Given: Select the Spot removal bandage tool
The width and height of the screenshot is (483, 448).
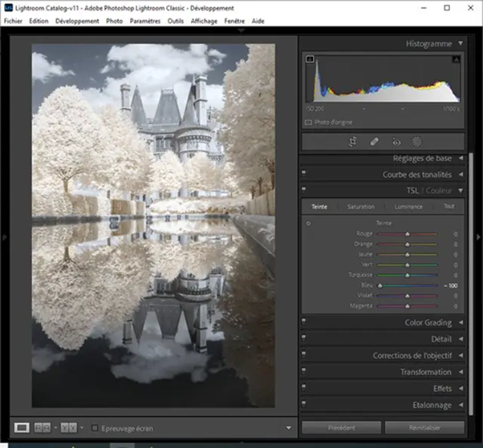Looking at the screenshot, I should coord(374,142).
